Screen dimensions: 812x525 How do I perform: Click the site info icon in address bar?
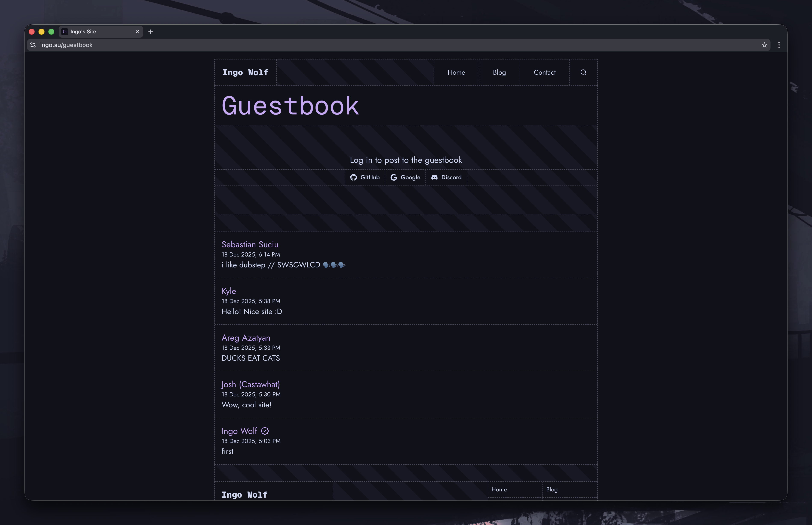click(x=33, y=45)
